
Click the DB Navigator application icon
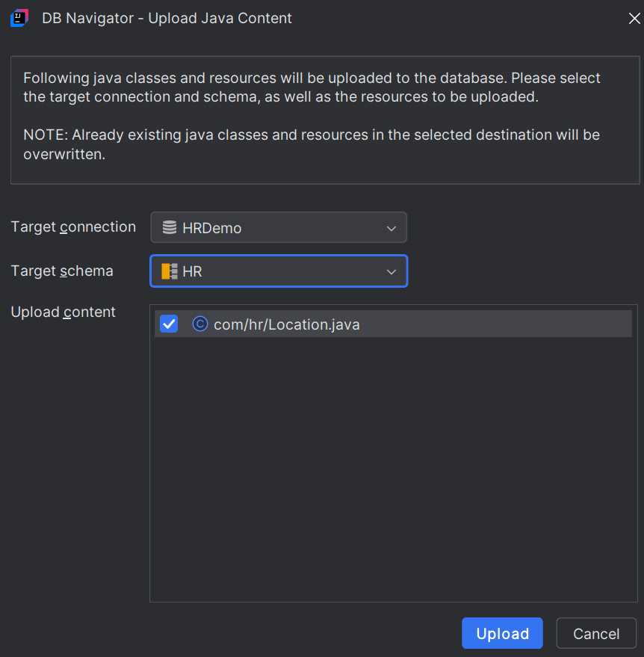click(x=19, y=18)
